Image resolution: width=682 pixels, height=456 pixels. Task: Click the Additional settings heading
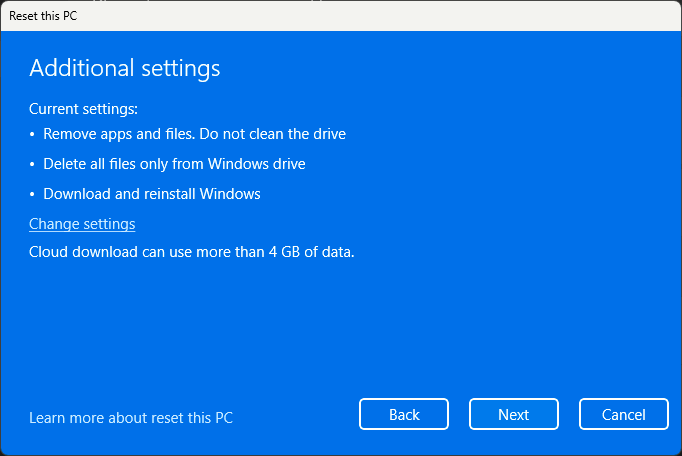pos(124,68)
